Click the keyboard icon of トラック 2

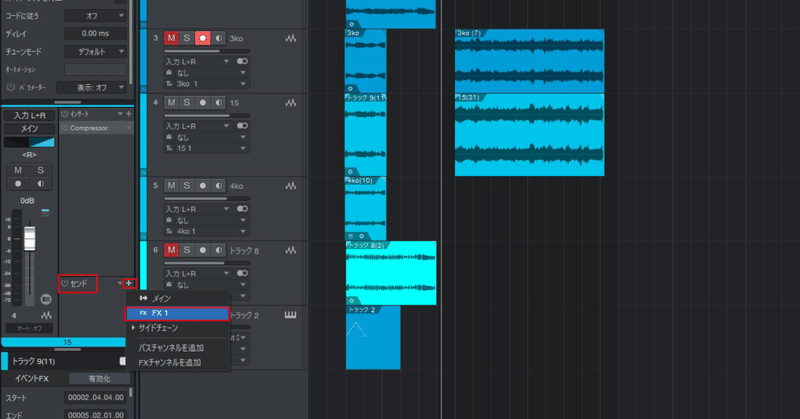290,315
